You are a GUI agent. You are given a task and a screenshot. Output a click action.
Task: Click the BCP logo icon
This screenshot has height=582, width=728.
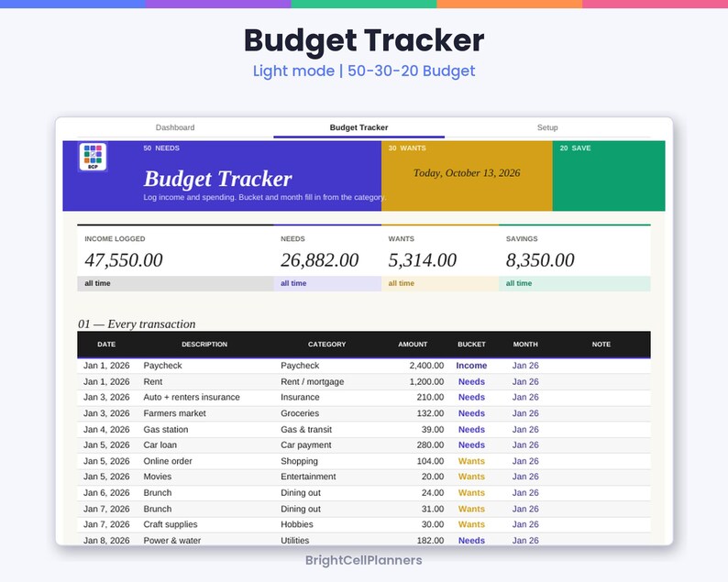[x=93, y=157]
